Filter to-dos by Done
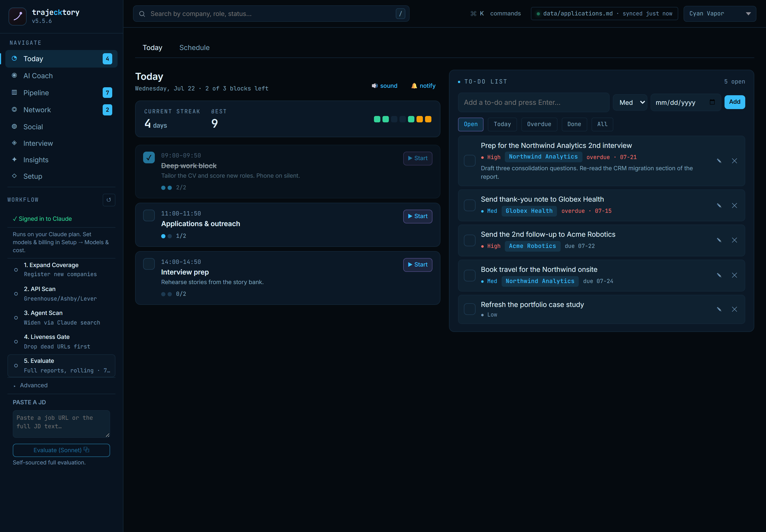Image resolution: width=766 pixels, height=532 pixels. 574,124
